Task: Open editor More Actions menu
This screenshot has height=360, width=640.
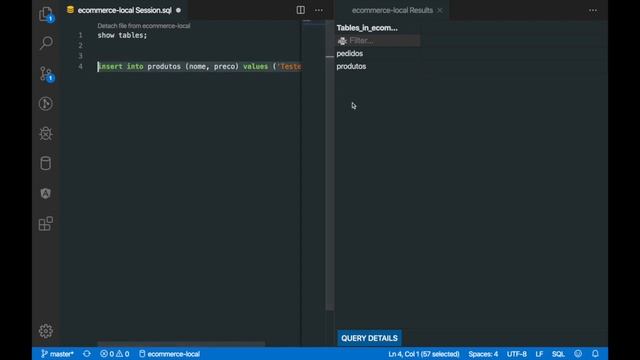Action: point(319,10)
